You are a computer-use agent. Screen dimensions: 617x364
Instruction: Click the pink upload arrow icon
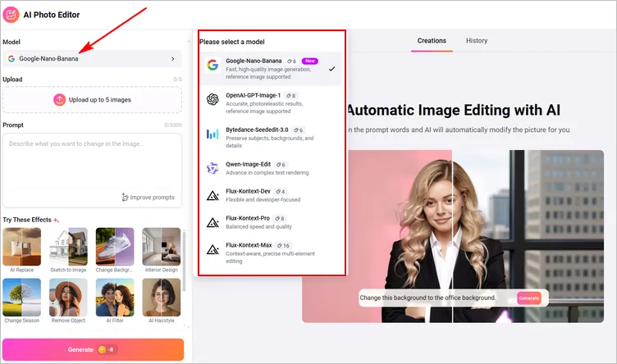pyautogui.click(x=59, y=100)
